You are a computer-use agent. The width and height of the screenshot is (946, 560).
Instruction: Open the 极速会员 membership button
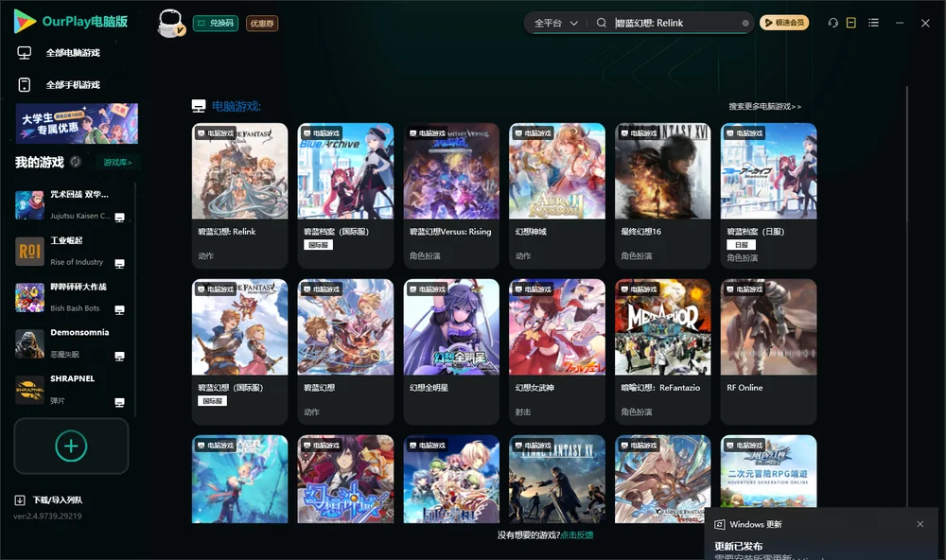click(x=784, y=23)
